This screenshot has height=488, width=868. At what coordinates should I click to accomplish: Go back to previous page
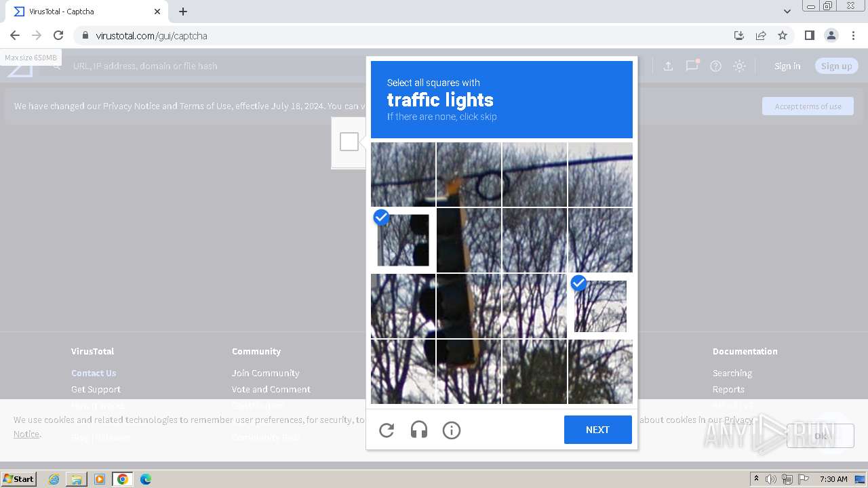(x=15, y=35)
